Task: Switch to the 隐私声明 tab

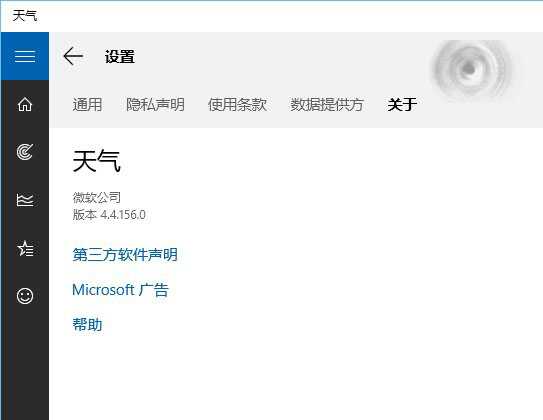Action: click(155, 105)
